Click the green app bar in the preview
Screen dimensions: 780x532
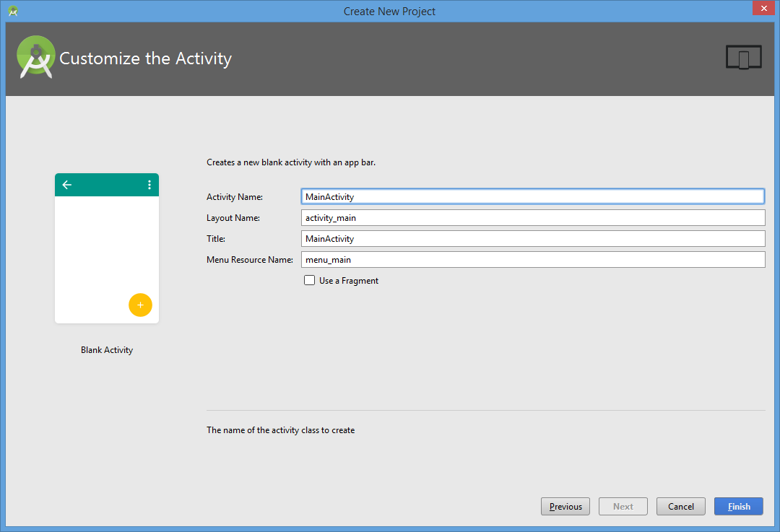click(x=107, y=185)
